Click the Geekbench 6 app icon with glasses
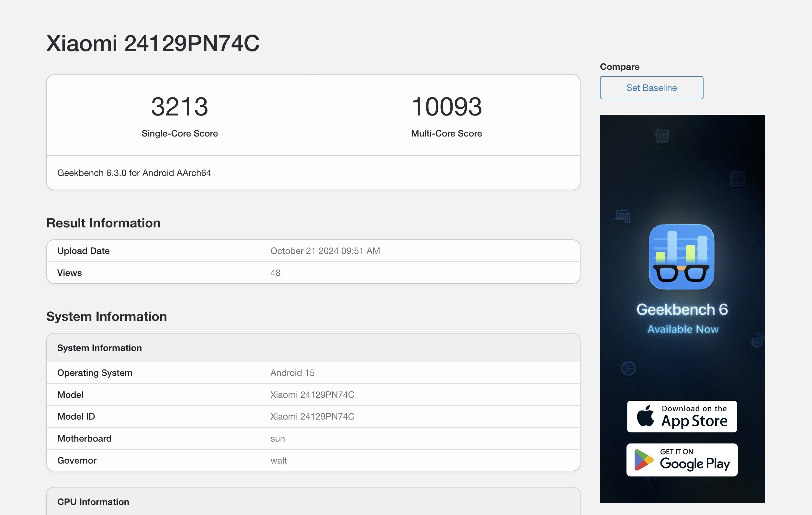Image resolution: width=812 pixels, height=515 pixels. [682, 257]
